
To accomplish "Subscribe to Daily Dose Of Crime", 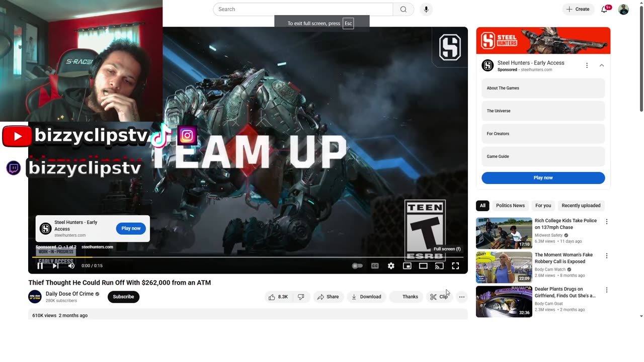I will 123,297.
